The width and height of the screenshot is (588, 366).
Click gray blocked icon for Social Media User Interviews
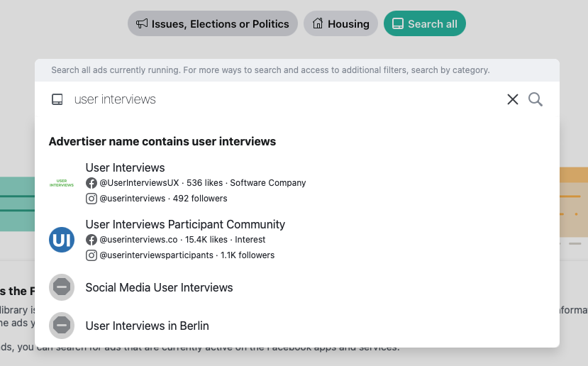coord(62,287)
